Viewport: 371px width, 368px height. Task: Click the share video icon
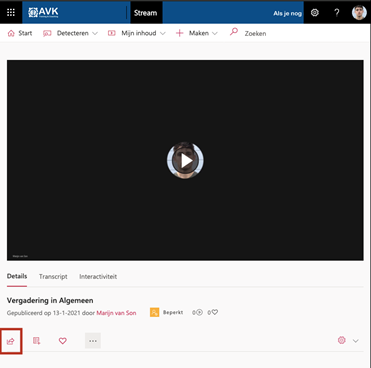[11, 341]
